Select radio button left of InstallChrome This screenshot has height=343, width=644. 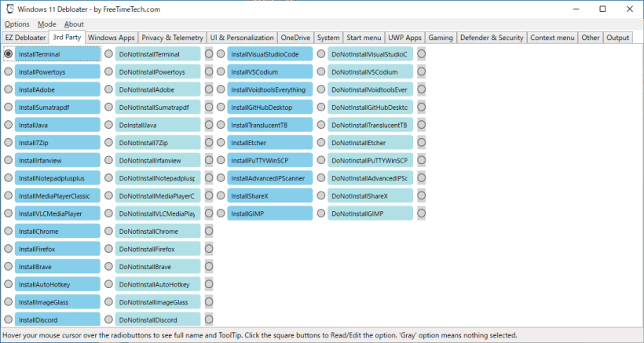pyautogui.click(x=9, y=232)
